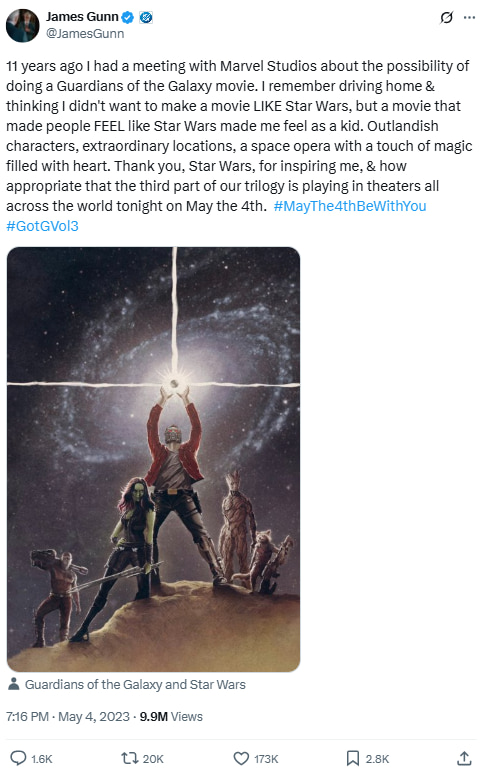Retweet the post via the retweet icon
This screenshot has width=485, height=774.
(x=129, y=758)
